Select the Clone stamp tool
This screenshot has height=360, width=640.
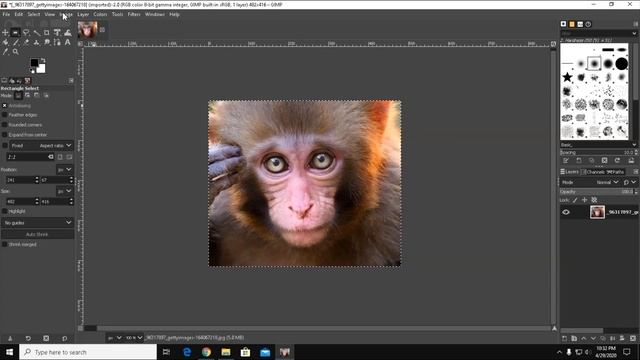36,42
